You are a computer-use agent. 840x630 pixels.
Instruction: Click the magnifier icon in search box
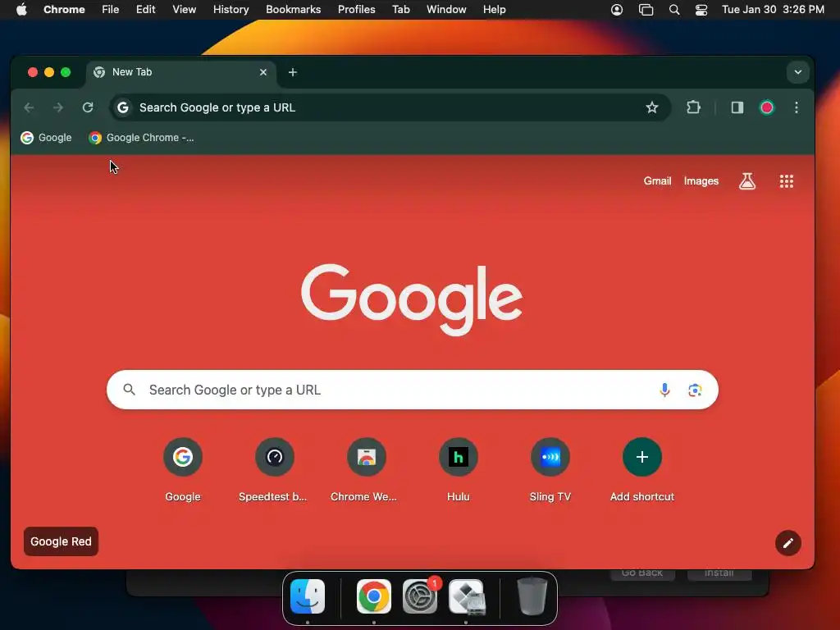pos(129,390)
